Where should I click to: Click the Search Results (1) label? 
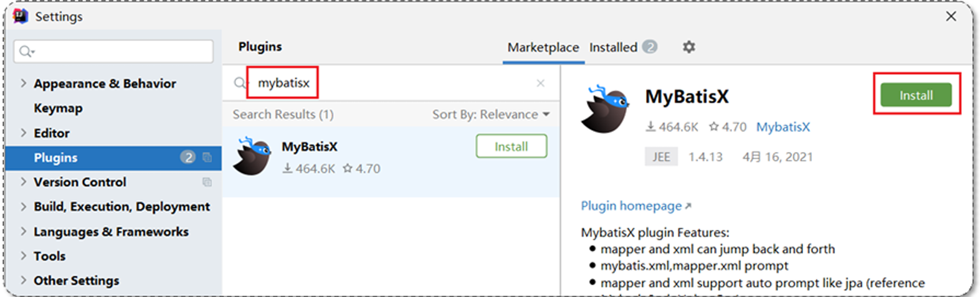tap(283, 115)
